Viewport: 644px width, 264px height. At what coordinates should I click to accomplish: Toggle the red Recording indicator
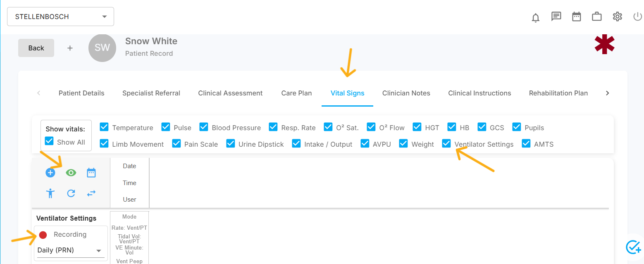[x=43, y=235]
